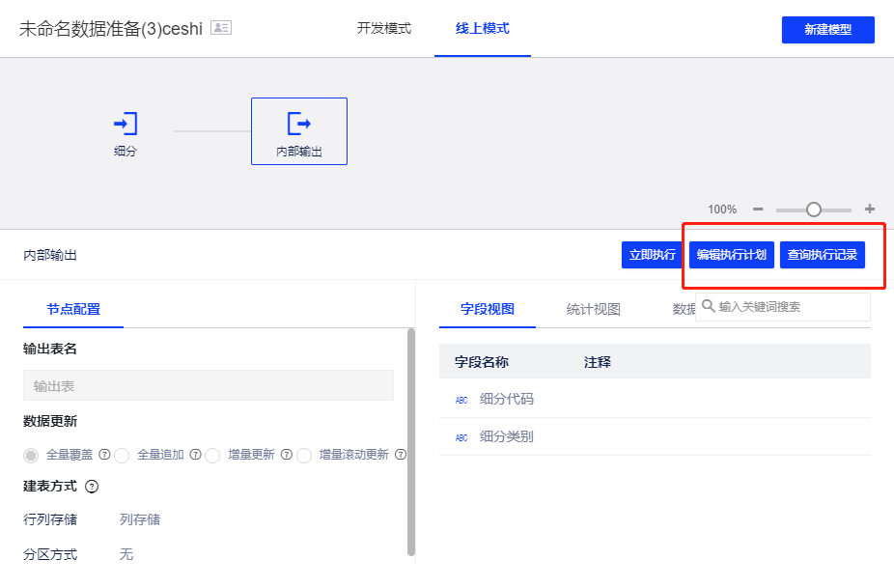Viewport: 894px width, 588px height.
Task: Click the zoom slider handle near 100%
Action: [814, 209]
